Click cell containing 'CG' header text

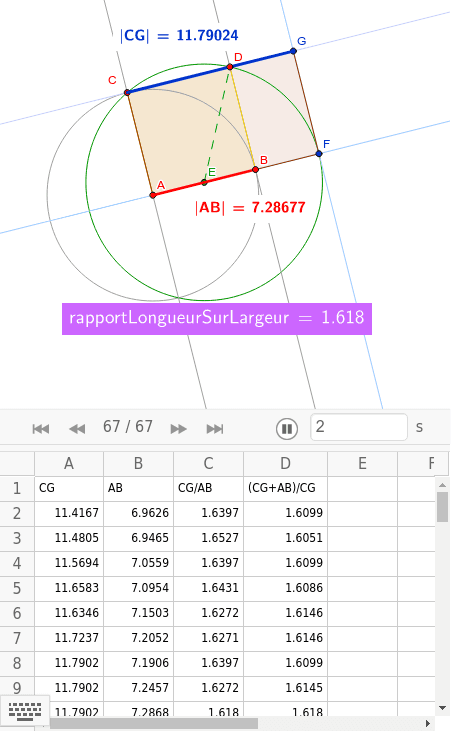coord(69,488)
